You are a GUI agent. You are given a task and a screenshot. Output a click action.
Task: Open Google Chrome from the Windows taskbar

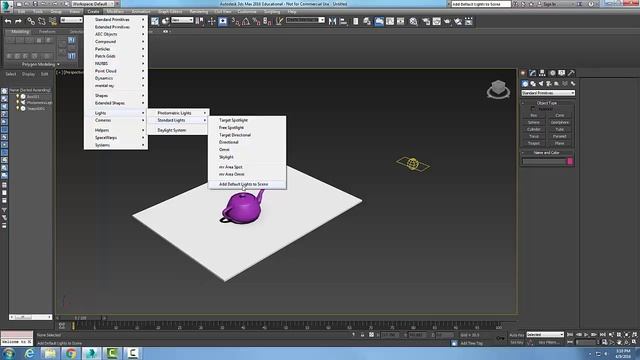tap(71, 353)
